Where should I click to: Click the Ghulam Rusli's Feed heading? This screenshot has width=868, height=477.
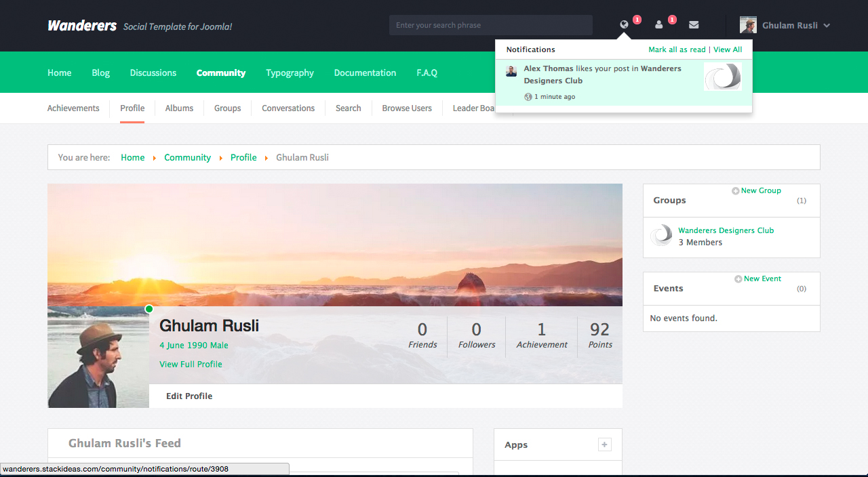tap(125, 443)
